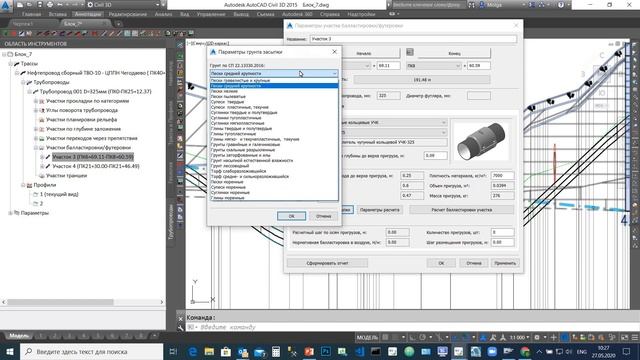Screen dimensions: 640x360
Task: Click Сформировать отчет button
Action: (x=327, y=263)
